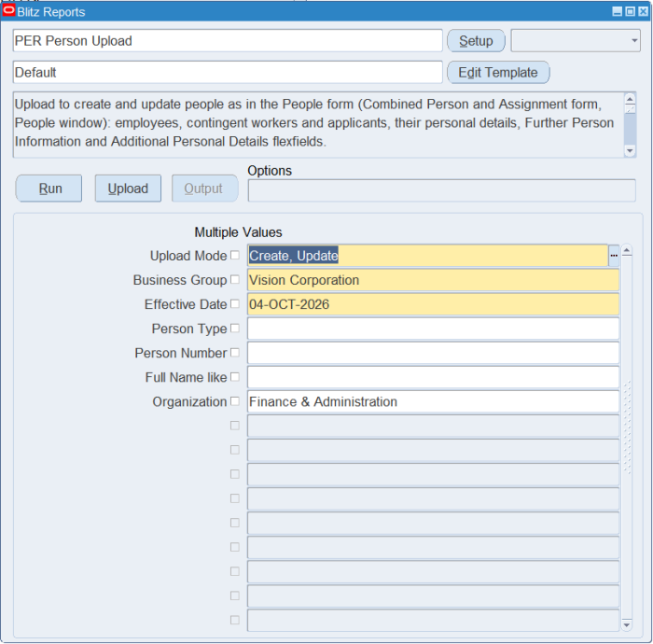Screen dimensions: 653x644
Task: Click the Output button
Action: 205,189
